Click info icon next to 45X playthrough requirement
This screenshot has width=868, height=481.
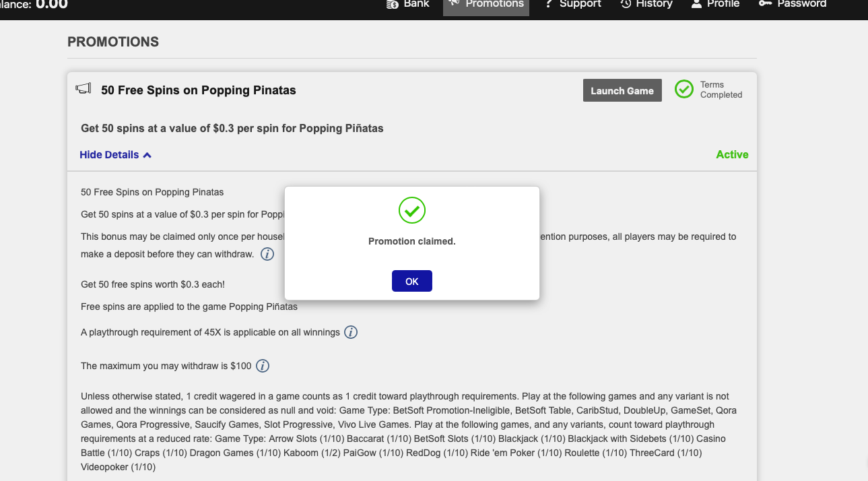point(351,332)
